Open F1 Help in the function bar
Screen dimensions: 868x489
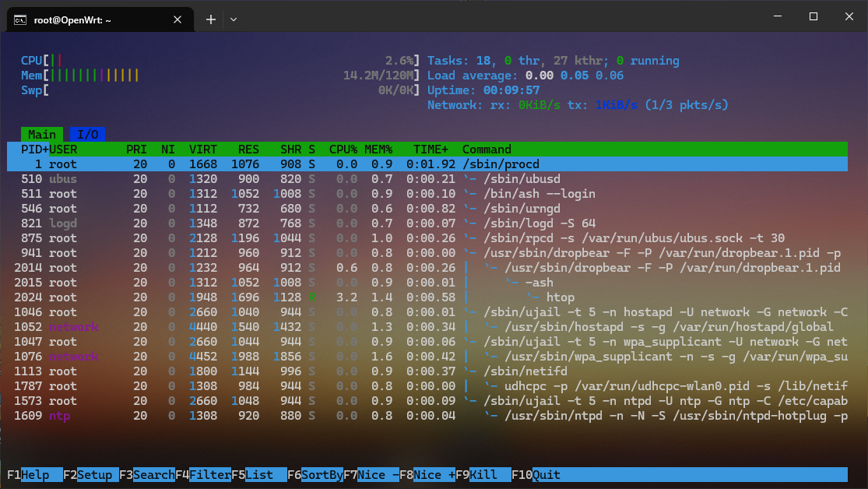pyautogui.click(x=35, y=475)
